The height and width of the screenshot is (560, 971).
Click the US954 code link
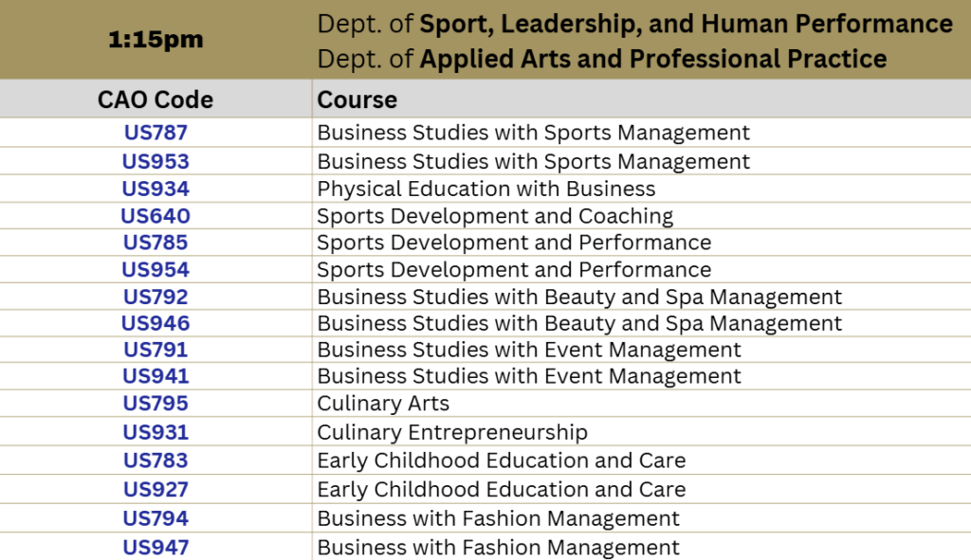(x=156, y=270)
